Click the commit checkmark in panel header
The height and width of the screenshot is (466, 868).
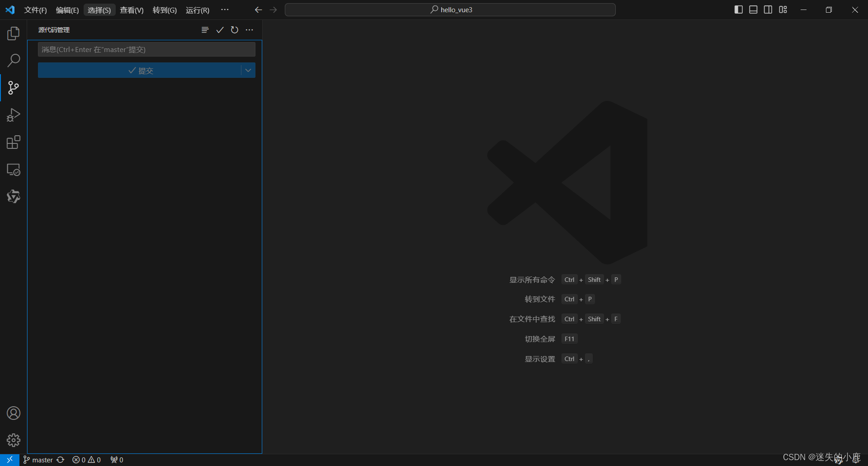click(x=220, y=30)
